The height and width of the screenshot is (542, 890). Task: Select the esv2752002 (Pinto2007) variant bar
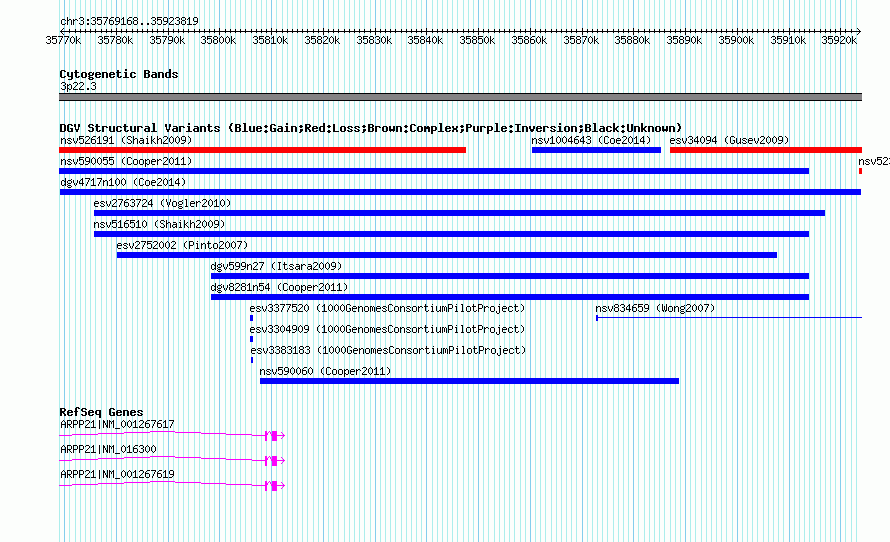click(x=447, y=255)
